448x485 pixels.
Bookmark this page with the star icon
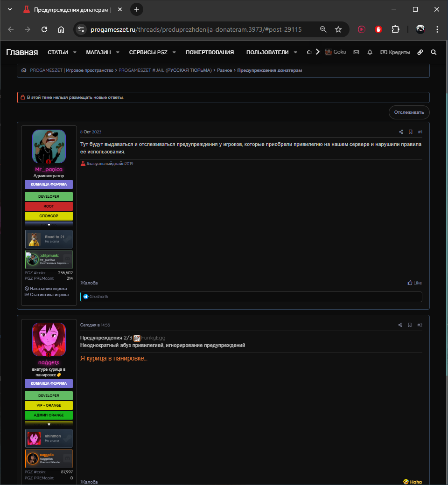pos(338,29)
